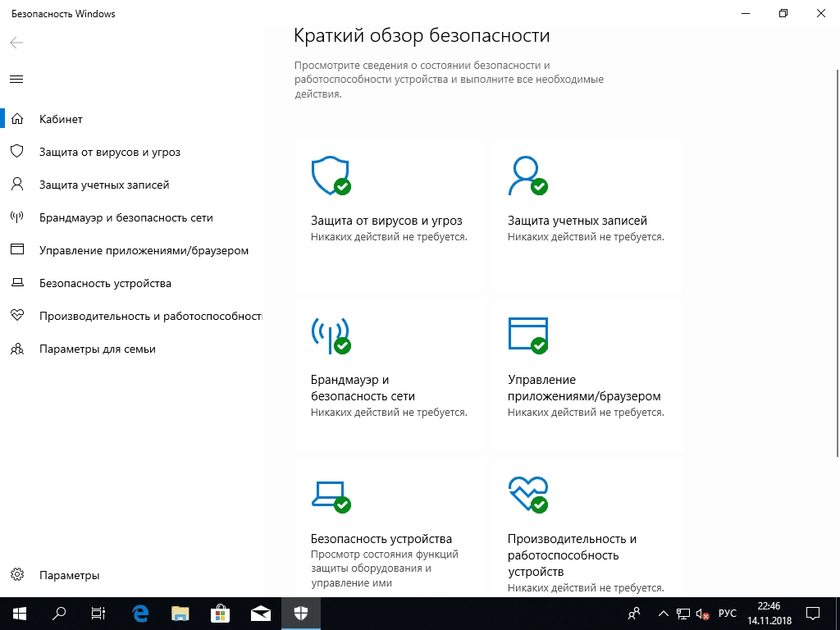This screenshot has height=630, width=840.
Task: Switch input language РУС
Action: click(727, 614)
